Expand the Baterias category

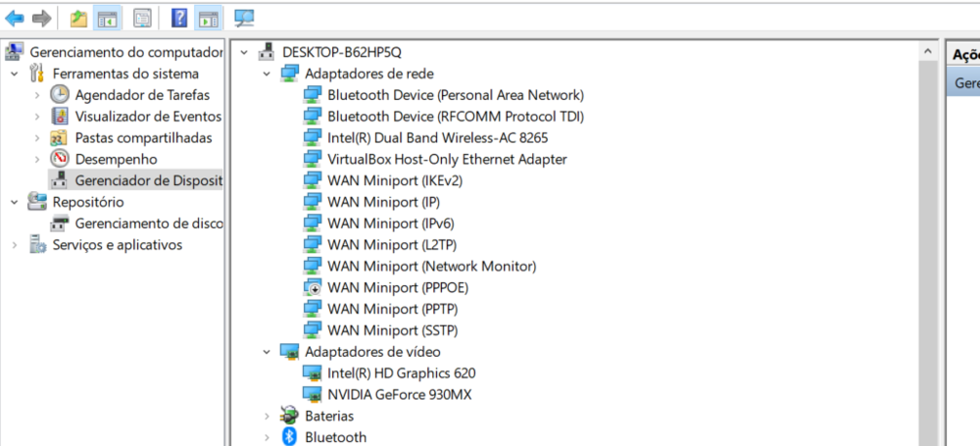(x=268, y=417)
